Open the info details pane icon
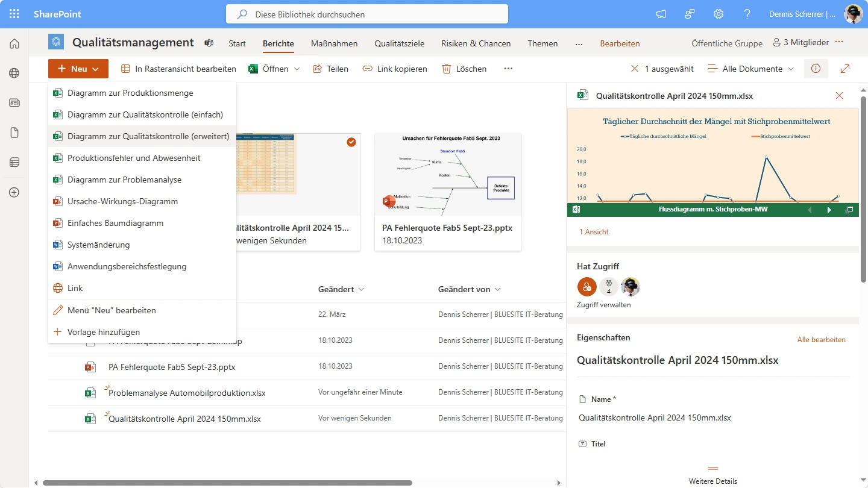 pyautogui.click(x=816, y=69)
